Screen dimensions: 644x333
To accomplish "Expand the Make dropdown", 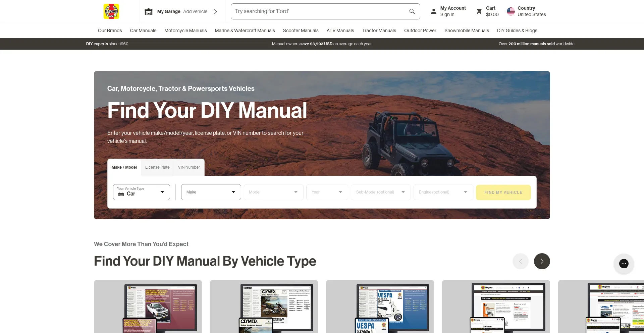I will point(211,192).
